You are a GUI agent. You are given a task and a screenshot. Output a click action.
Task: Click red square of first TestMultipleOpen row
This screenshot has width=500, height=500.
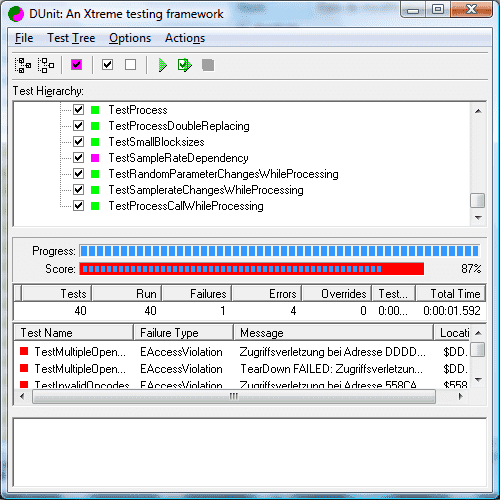(24, 351)
